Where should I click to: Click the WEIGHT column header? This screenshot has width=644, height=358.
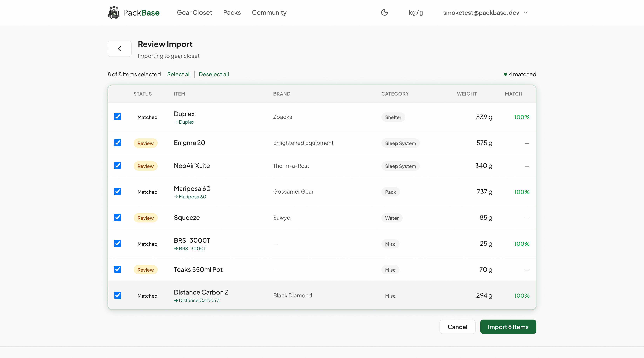click(x=467, y=94)
